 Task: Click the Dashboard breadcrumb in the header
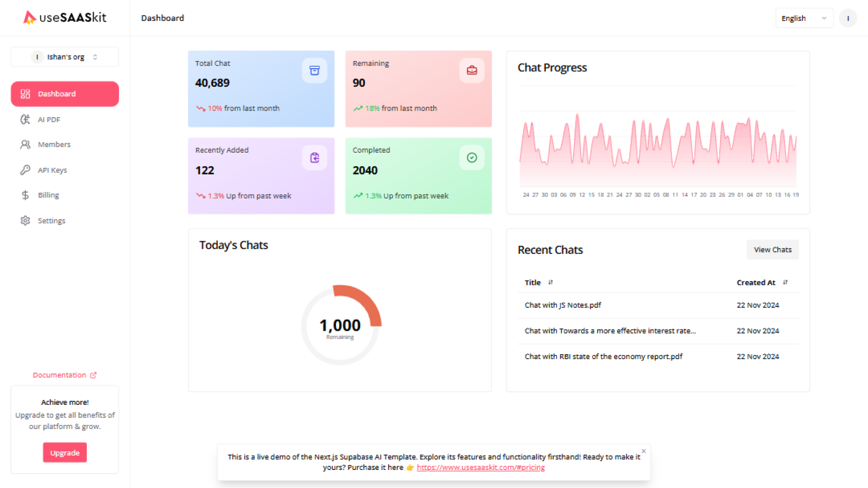tap(163, 18)
